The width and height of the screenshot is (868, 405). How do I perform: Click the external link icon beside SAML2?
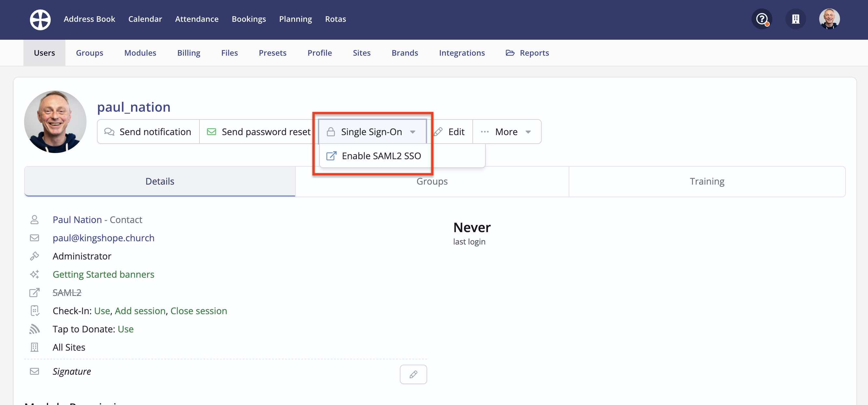coord(34,292)
